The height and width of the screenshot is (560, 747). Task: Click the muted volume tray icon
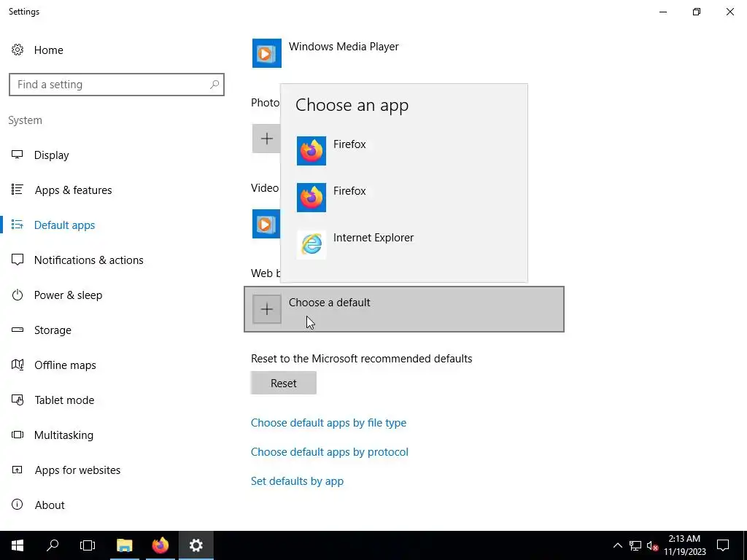(x=653, y=545)
